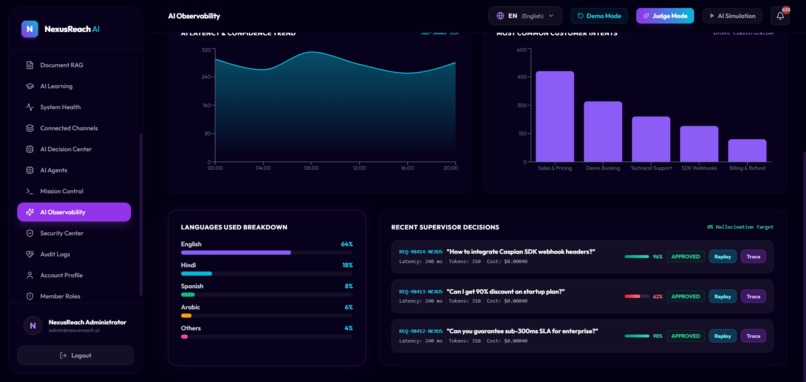Image resolution: width=806 pixels, height=382 pixels.
Task: Click the Logout arrow icon
Action: click(x=63, y=355)
